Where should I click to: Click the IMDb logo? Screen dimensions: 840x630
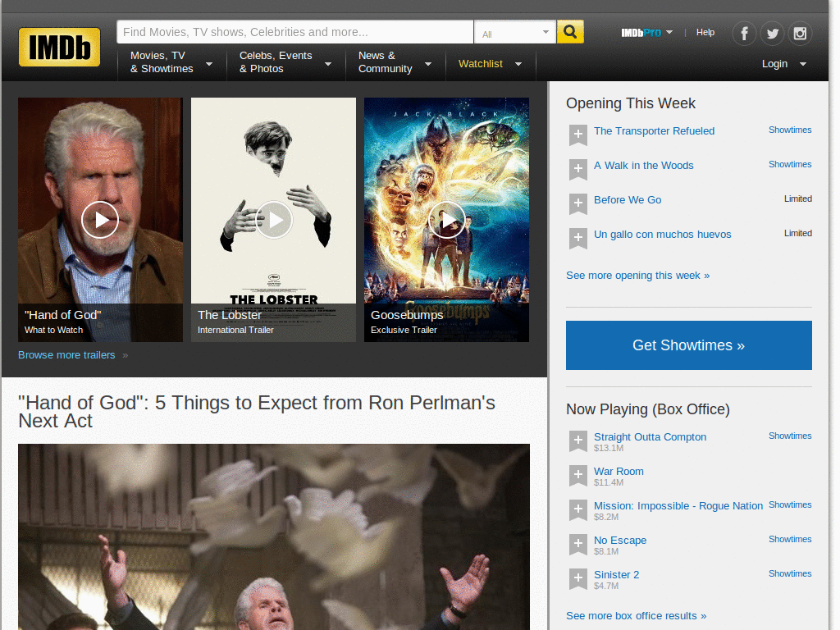(x=59, y=47)
